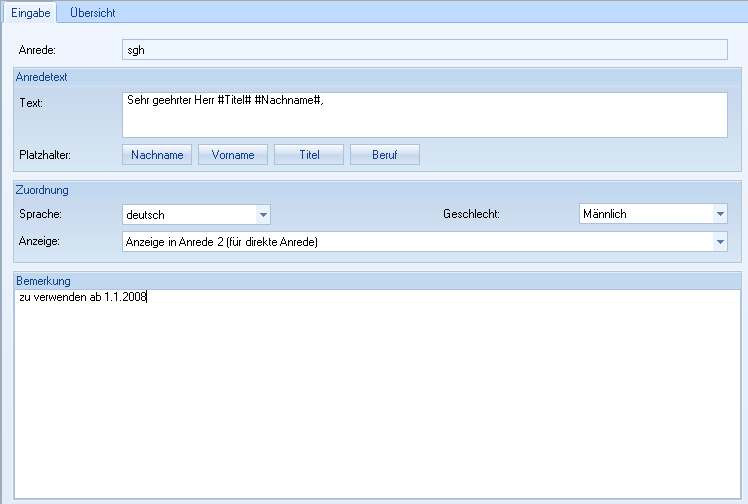The width and height of the screenshot is (748, 504).
Task: Insert the Vorname placeholder
Action: (233, 155)
